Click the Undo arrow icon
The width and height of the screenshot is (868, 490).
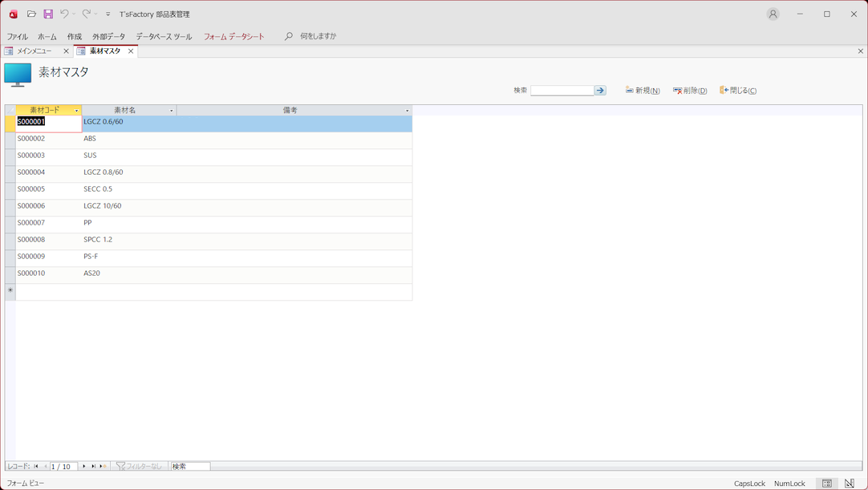click(x=64, y=14)
